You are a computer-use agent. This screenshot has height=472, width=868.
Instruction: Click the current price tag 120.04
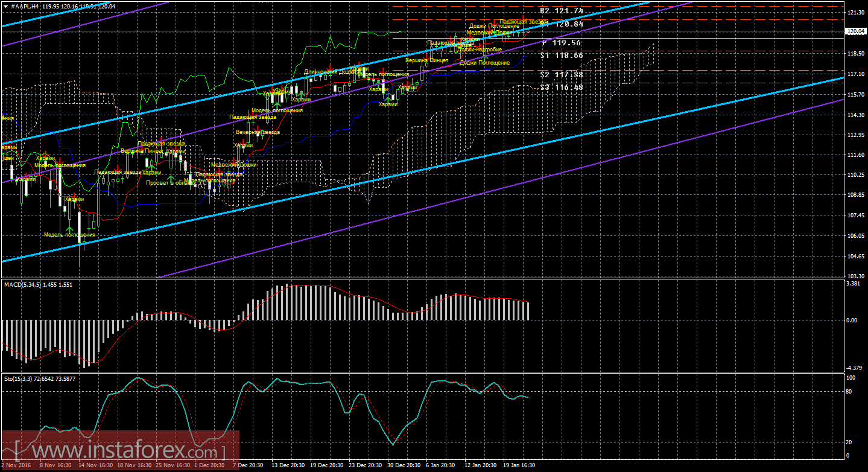coord(856,31)
